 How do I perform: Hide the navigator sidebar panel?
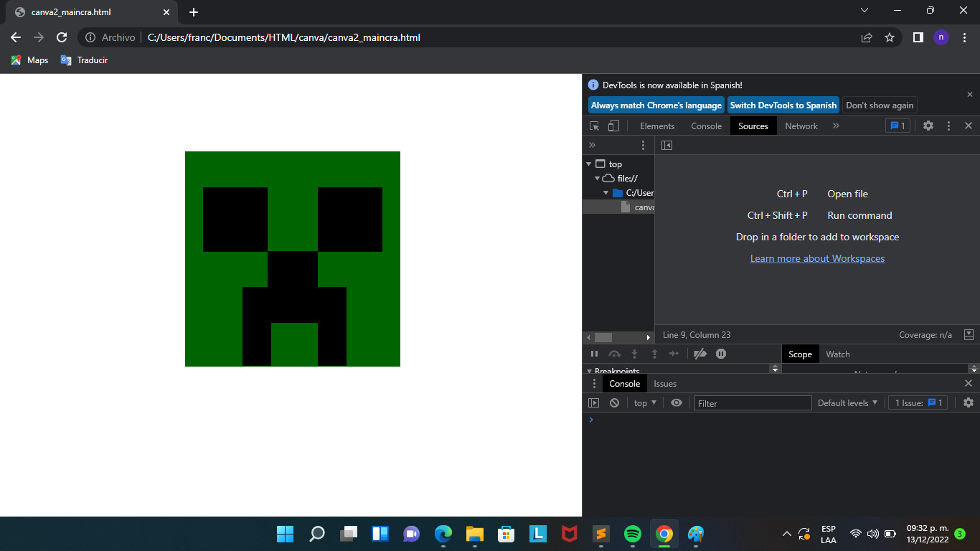pyautogui.click(x=666, y=145)
